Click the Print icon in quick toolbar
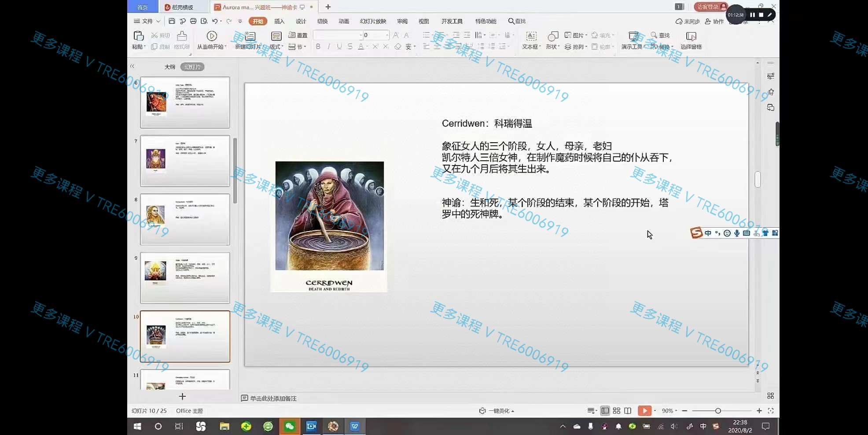Screen dimensions: 868x435 (193, 21)
